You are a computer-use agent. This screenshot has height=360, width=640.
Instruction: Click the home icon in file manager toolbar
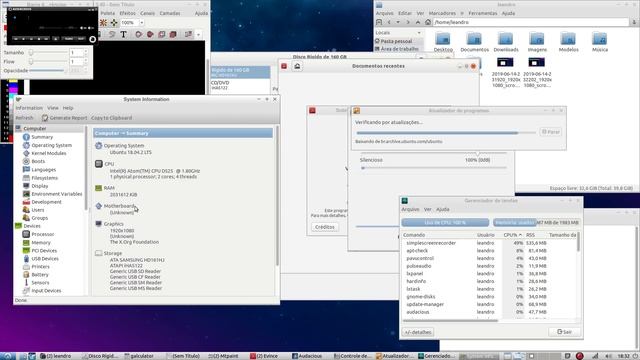coord(427,22)
